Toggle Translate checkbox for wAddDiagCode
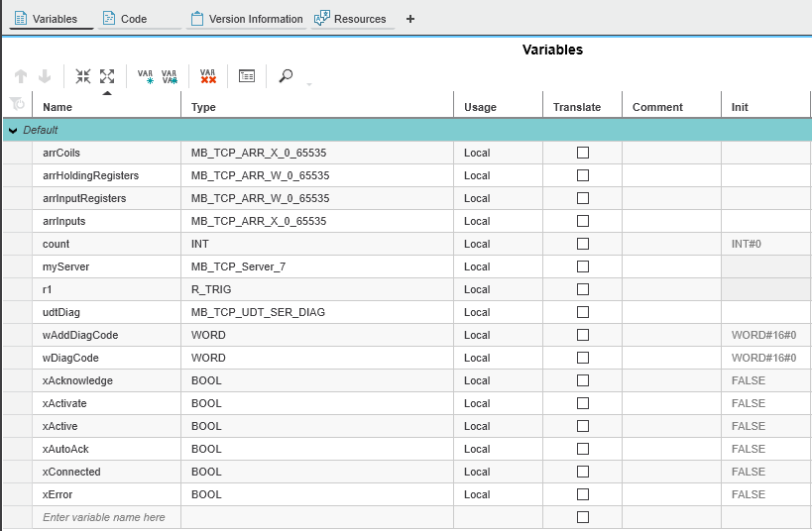The image size is (812, 531). (583, 335)
